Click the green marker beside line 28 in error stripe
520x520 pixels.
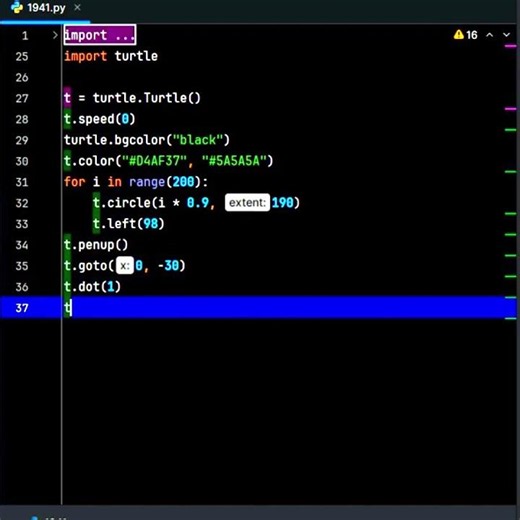510,130
